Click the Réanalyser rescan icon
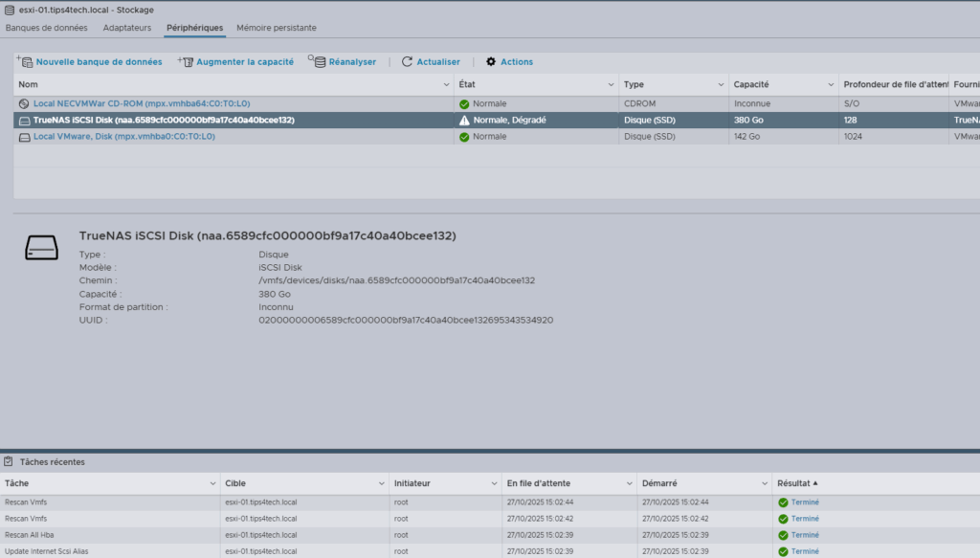 pyautogui.click(x=317, y=61)
